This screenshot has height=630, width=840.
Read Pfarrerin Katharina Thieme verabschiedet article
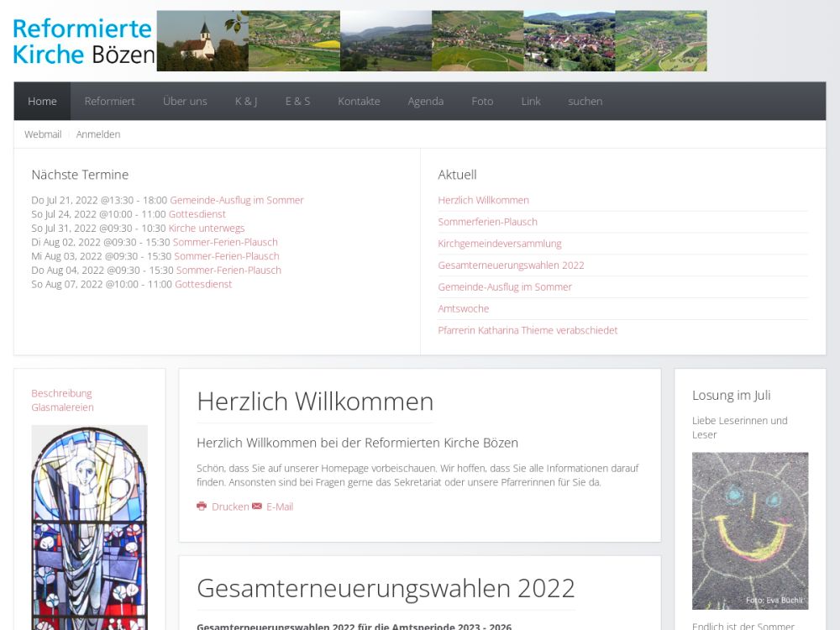click(528, 331)
